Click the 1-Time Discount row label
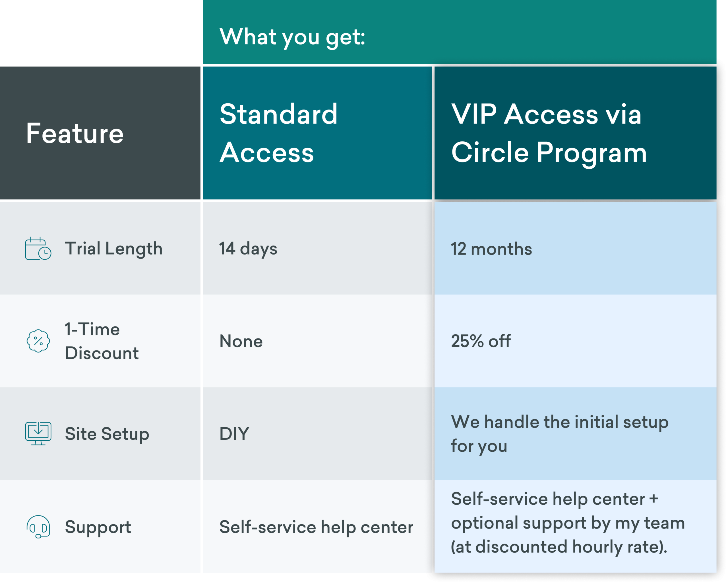The image size is (728, 584). pos(102,341)
